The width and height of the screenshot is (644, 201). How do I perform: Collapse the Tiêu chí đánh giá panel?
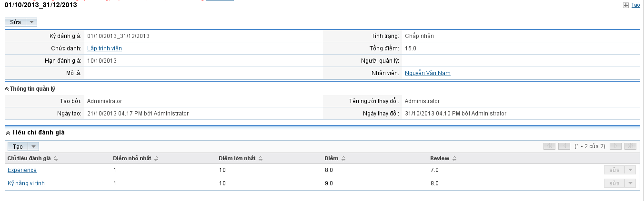tap(8, 133)
